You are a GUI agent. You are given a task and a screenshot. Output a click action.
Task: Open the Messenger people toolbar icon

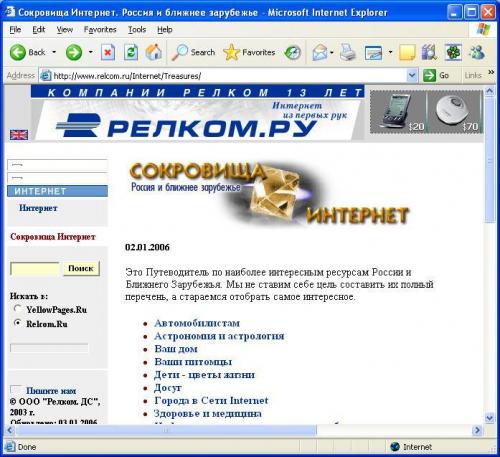pyautogui.click(x=477, y=53)
